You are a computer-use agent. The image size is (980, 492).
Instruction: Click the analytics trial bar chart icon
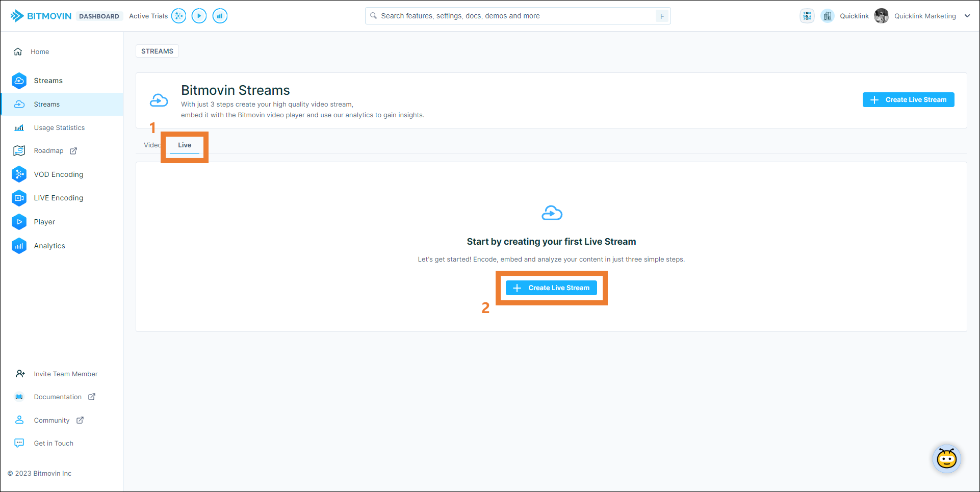coord(220,16)
